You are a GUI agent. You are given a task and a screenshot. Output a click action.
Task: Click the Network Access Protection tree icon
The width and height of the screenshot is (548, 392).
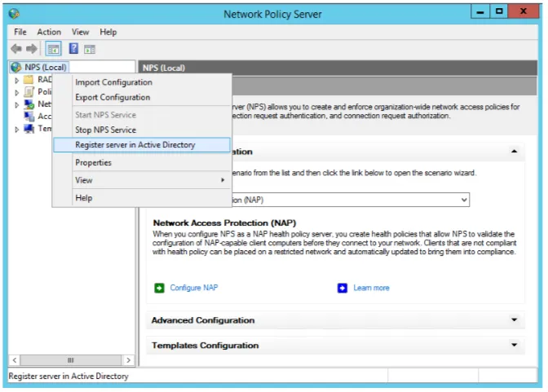(x=29, y=104)
